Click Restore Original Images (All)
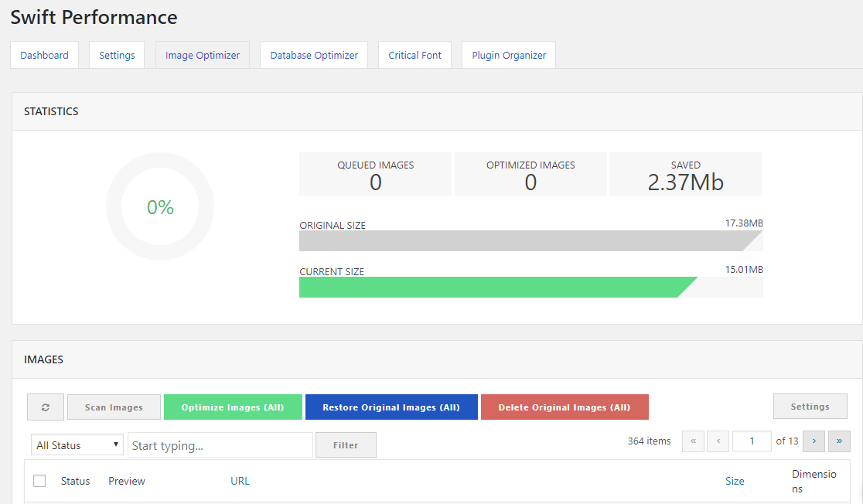Screen dimensions: 863x504 (391, 407)
